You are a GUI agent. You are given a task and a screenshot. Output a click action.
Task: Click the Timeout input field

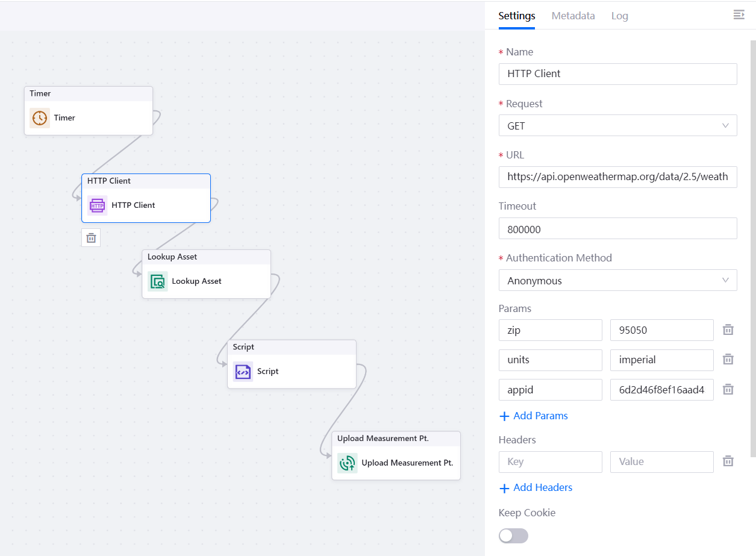(x=617, y=229)
